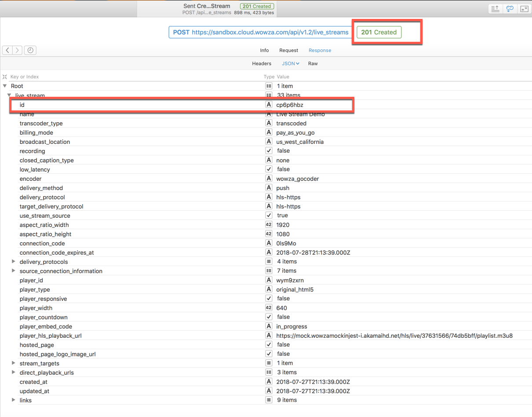The width and height of the screenshot is (532, 417).
Task: Collapse the Root tree node
Action: coord(5,86)
